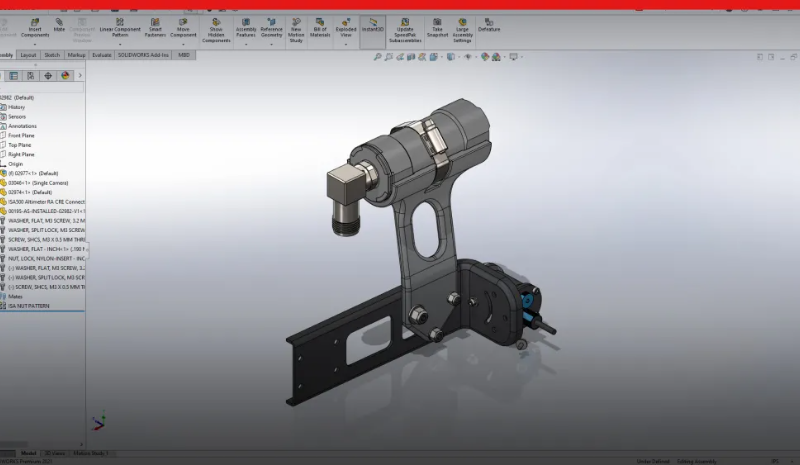Expand the Linear Component Pattern dropdown
This screenshot has width=800, height=465.
120,45
